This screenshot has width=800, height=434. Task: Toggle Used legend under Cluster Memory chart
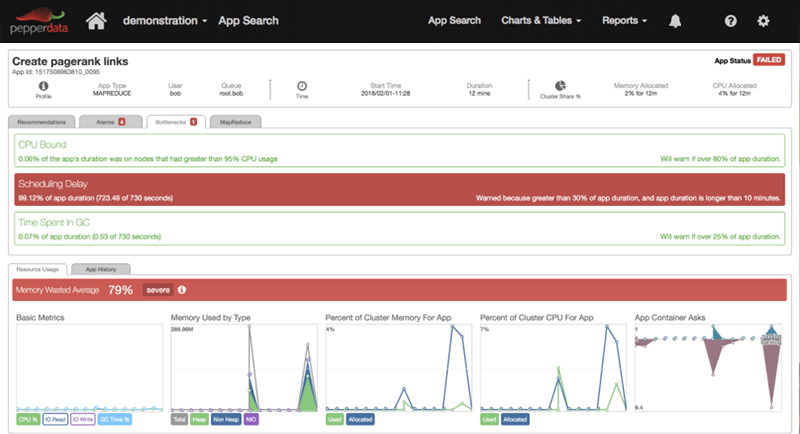click(x=335, y=419)
